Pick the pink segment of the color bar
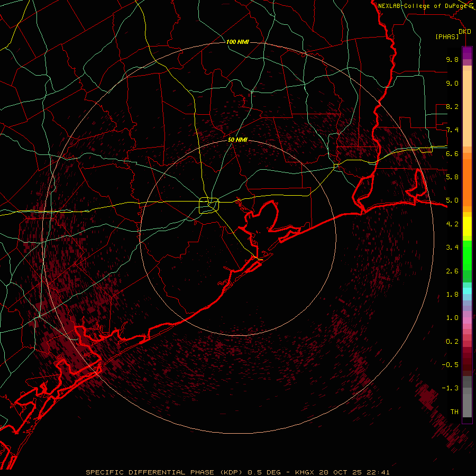 (x=467, y=321)
